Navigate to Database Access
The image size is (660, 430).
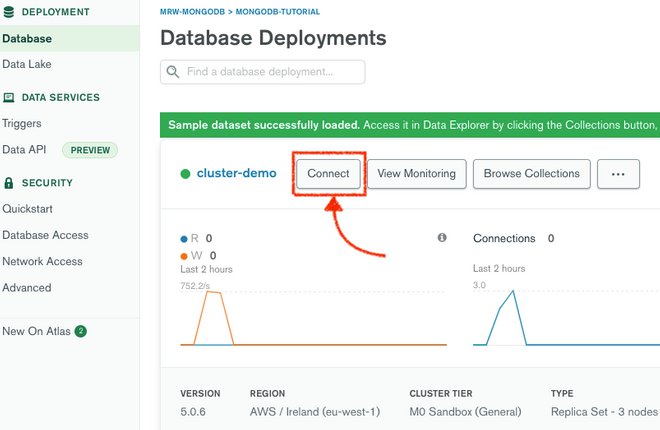(x=45, y=235)
